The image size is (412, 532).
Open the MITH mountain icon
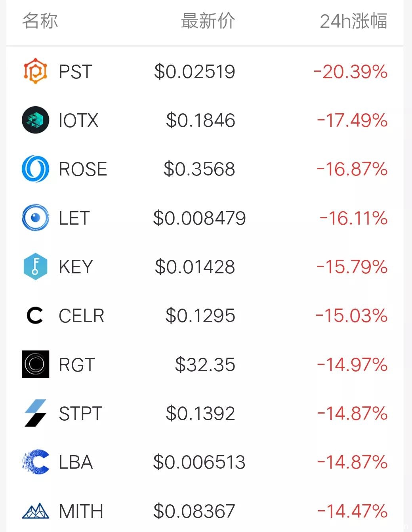[35, 511]
